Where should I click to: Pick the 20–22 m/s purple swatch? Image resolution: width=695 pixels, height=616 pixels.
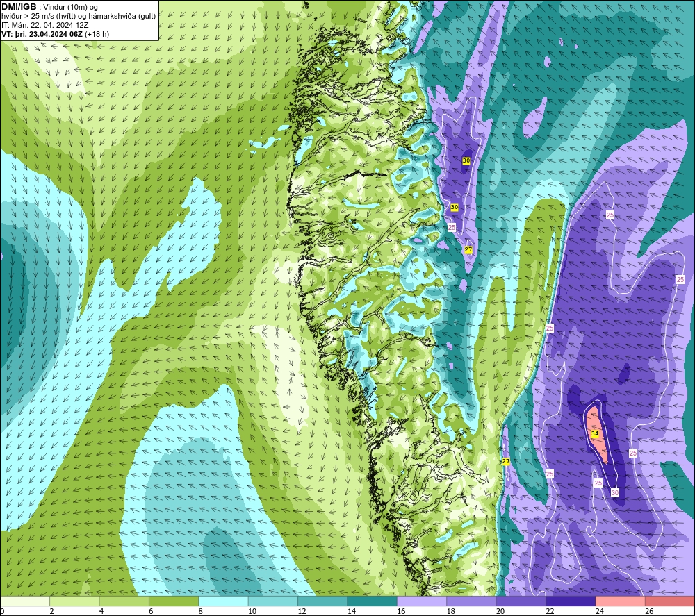[x=521, y=601]
